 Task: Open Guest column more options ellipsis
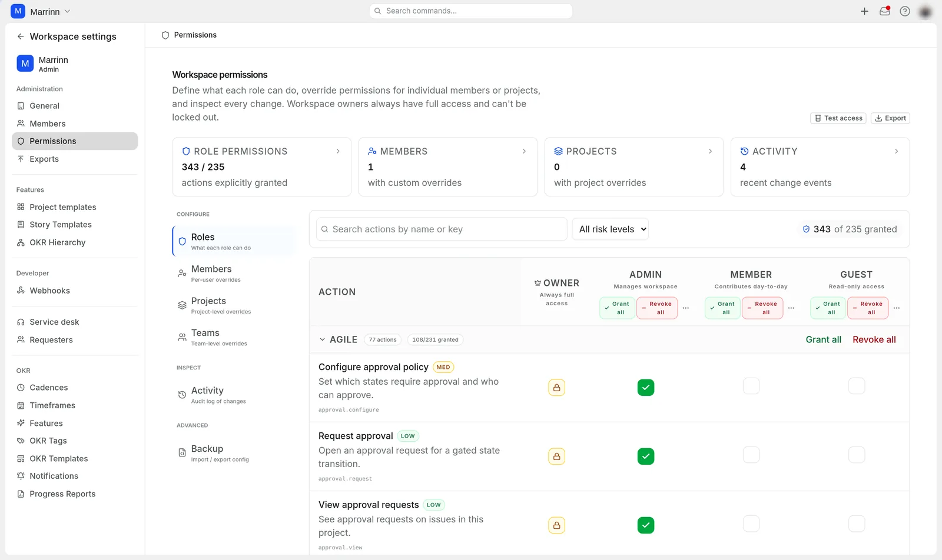click(x=897, y=308)
